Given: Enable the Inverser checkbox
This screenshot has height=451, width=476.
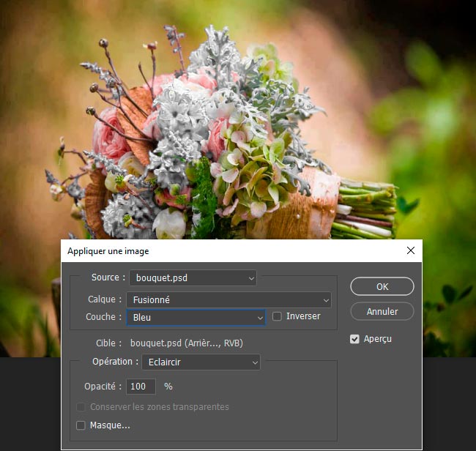Looking at the screenshot, I should pos(278,317).
